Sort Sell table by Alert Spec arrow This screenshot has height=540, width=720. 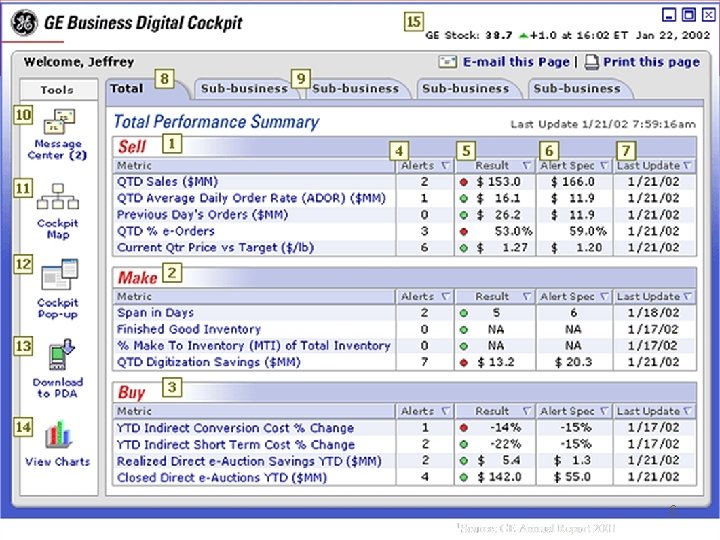pyautogui.click(x=604, y=165)
